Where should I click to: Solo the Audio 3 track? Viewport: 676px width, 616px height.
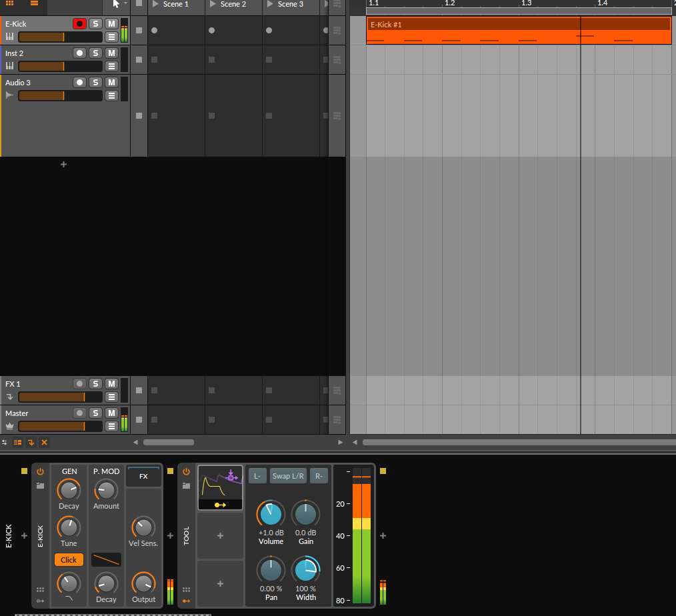click(x=95, y=83)
